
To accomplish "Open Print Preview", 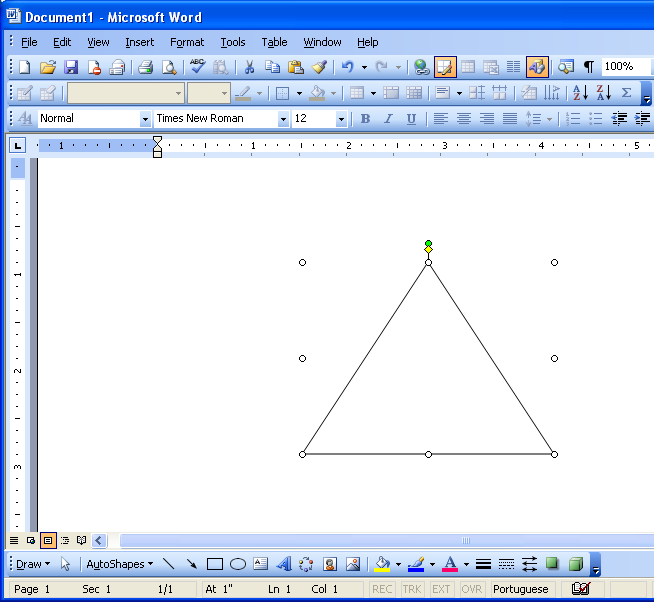I will (169, 67).
